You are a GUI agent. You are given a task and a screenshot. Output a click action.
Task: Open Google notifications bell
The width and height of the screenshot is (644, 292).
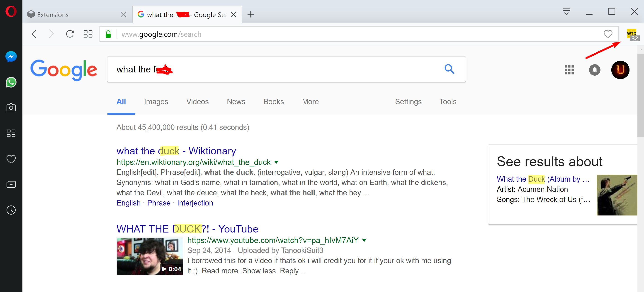click(595, 70)
